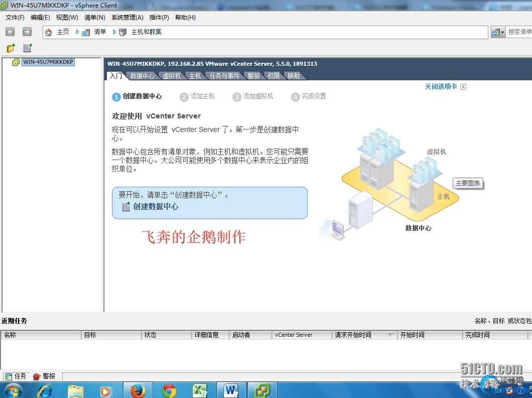Screen dimensions: 532x398
Task: Click the 详细信息 column header
Action: 210,335
